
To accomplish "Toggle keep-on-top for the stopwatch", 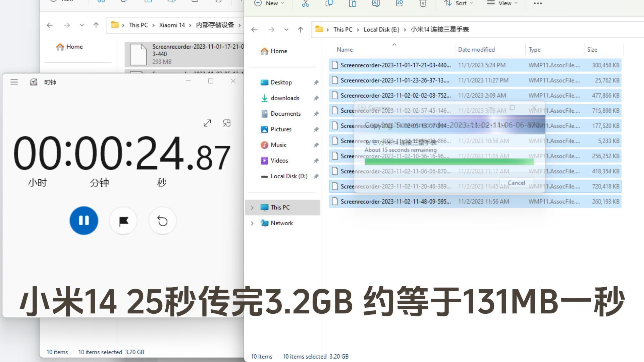I will click(x=227, y=123).
